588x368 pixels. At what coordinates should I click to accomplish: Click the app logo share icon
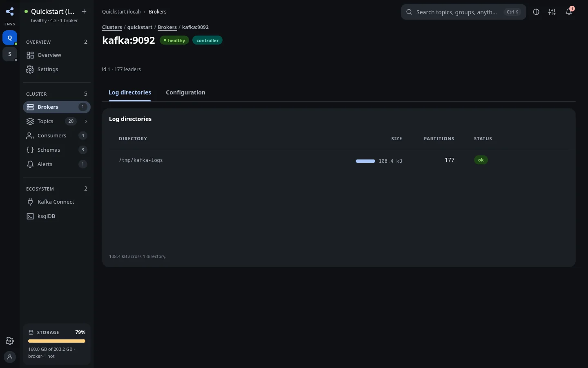pos(10,11)
